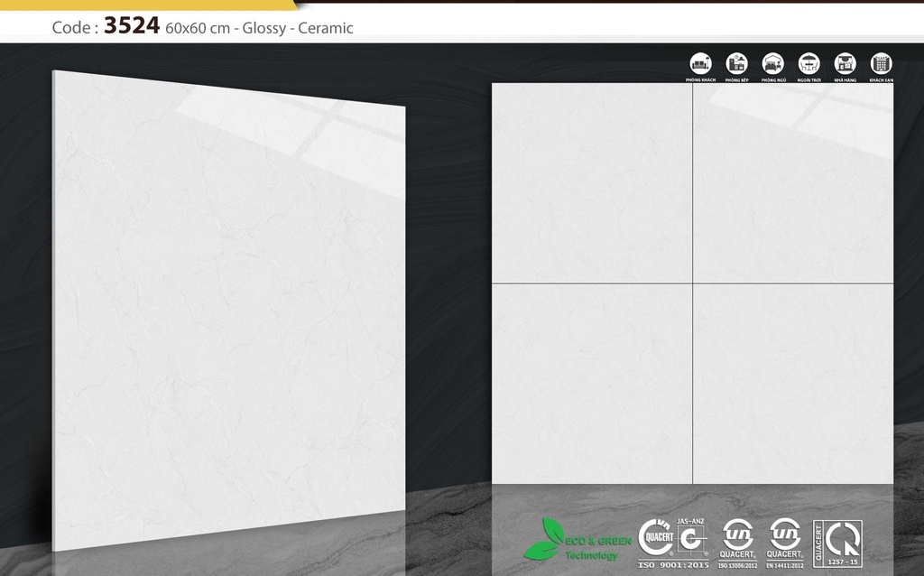Image resolution: width=924 pixels, height=576 pixels.
Task: Select the Nhà Hàng restaurant icon
Action: tap(845, 63)
